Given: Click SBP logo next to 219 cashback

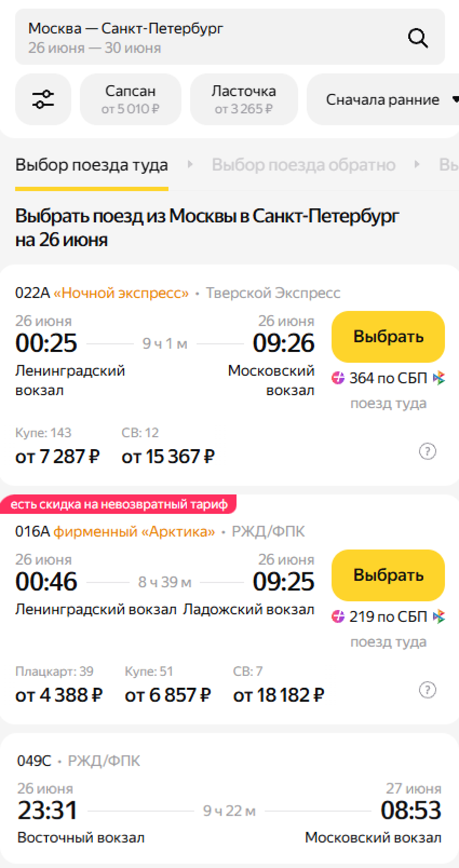Looking at the screenshot, I should pos(440,617).
